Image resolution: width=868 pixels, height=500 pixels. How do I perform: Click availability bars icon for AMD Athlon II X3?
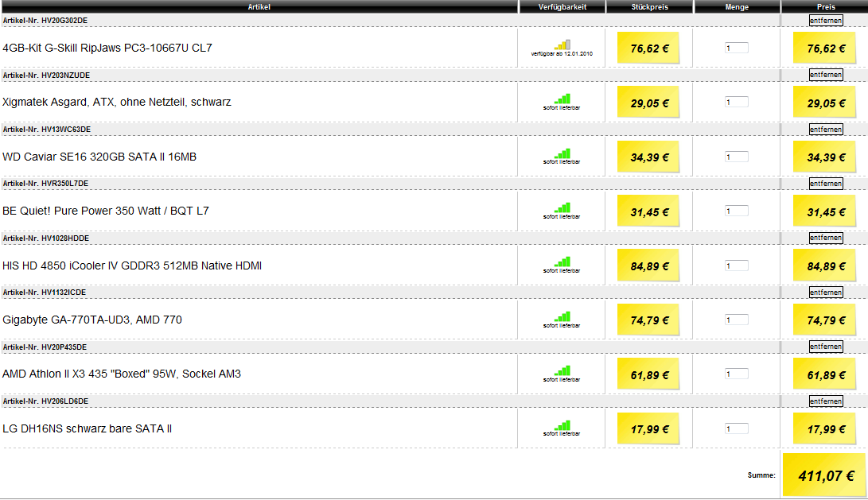[562, 371]
